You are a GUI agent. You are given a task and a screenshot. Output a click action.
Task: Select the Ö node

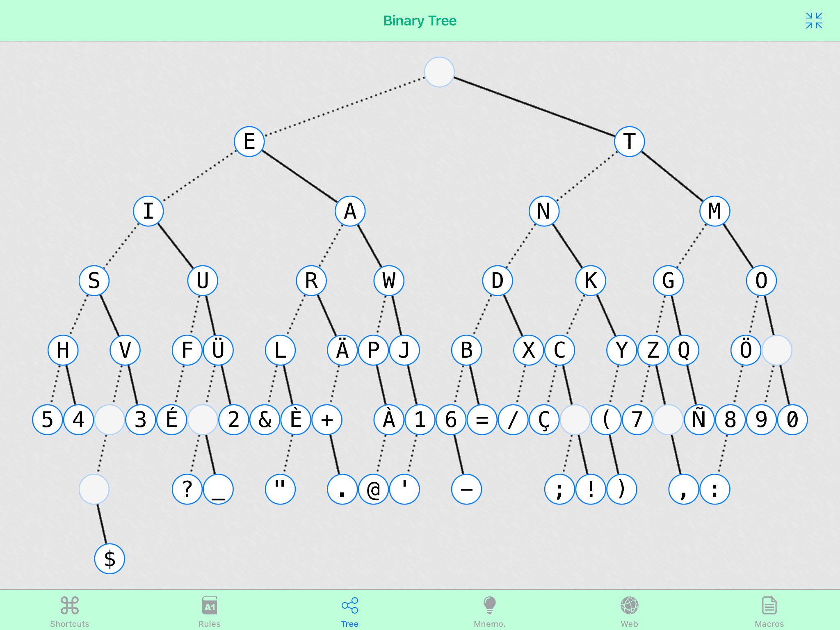coord(746,350)
